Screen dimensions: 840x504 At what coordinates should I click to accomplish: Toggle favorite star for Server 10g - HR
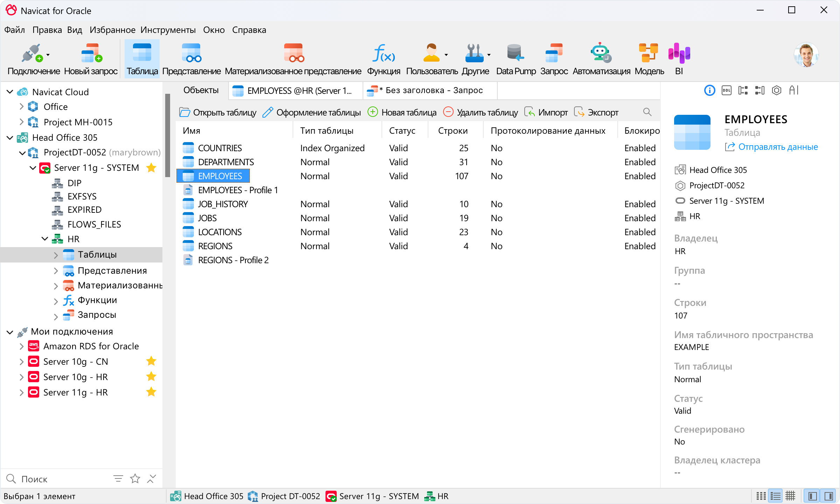point(151,377)
